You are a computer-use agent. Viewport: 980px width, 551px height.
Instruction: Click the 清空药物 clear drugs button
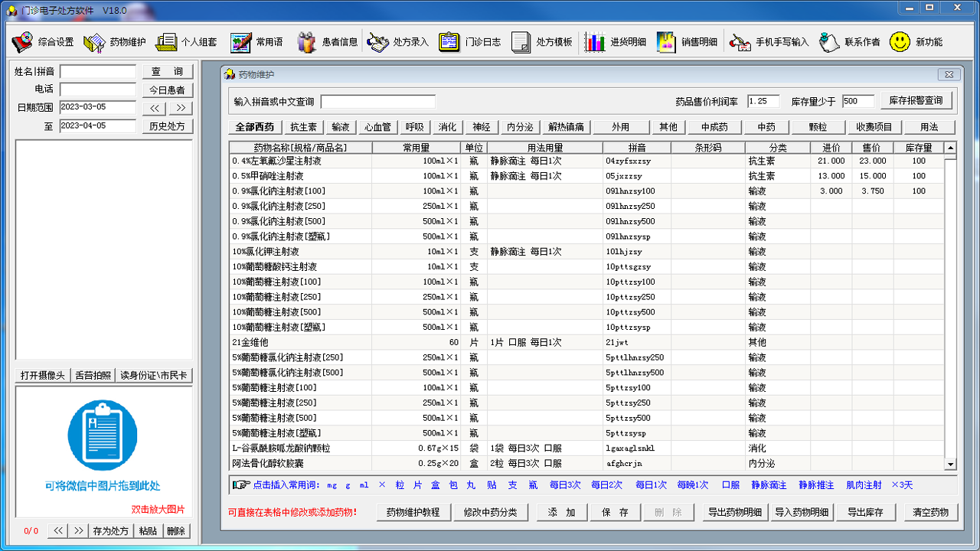click(x=931, y=512)
